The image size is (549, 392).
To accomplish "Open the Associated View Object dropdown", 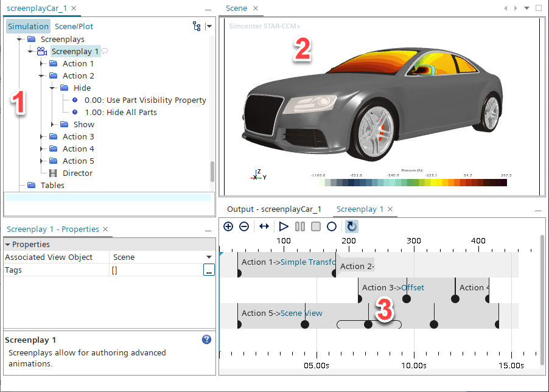I will tap(209, 257).
